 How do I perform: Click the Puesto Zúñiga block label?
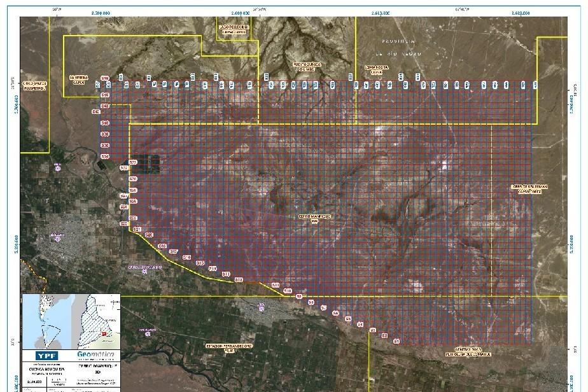point(310,66)
